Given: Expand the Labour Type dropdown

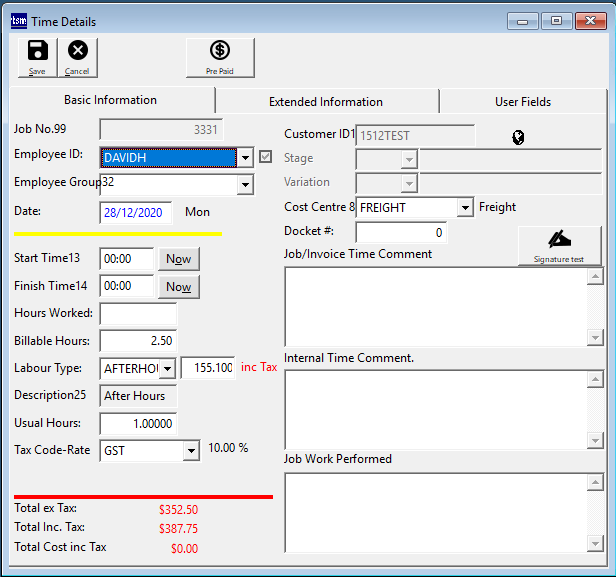Looking at the screenshot, I should (x=167, y=368).
